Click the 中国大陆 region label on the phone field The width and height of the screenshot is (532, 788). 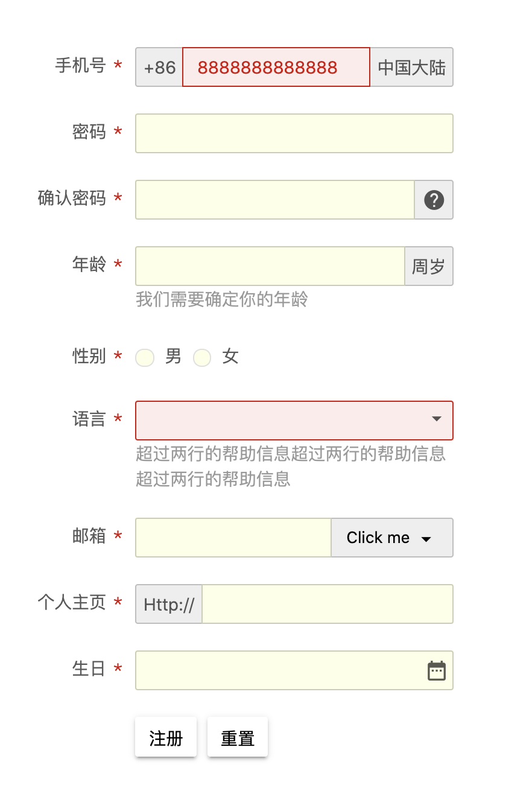412,67
